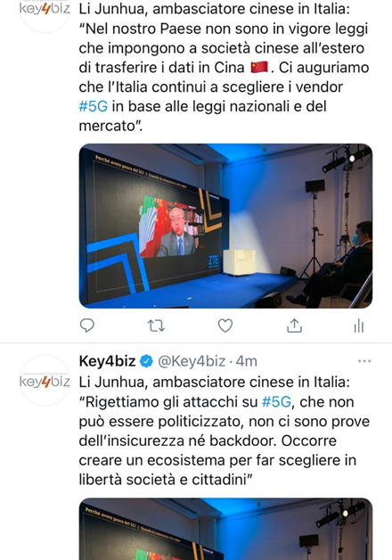Screen dimensions: 392x560
Task: Click the China flag emoji in tweet
Action: (x=259, y=67)
